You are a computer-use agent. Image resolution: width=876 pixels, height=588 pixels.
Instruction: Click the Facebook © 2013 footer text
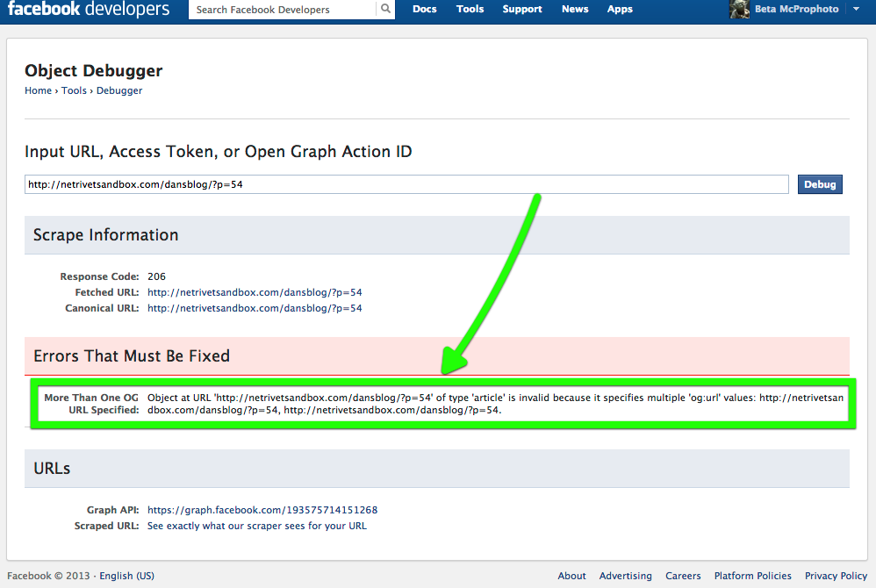tap(48, 576)
